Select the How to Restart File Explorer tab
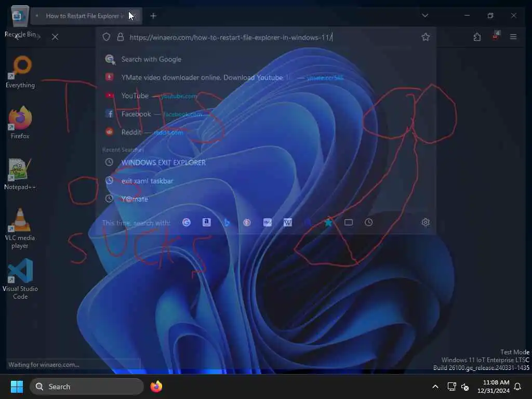This screenshot has height=399, width=532. (86, 16)
